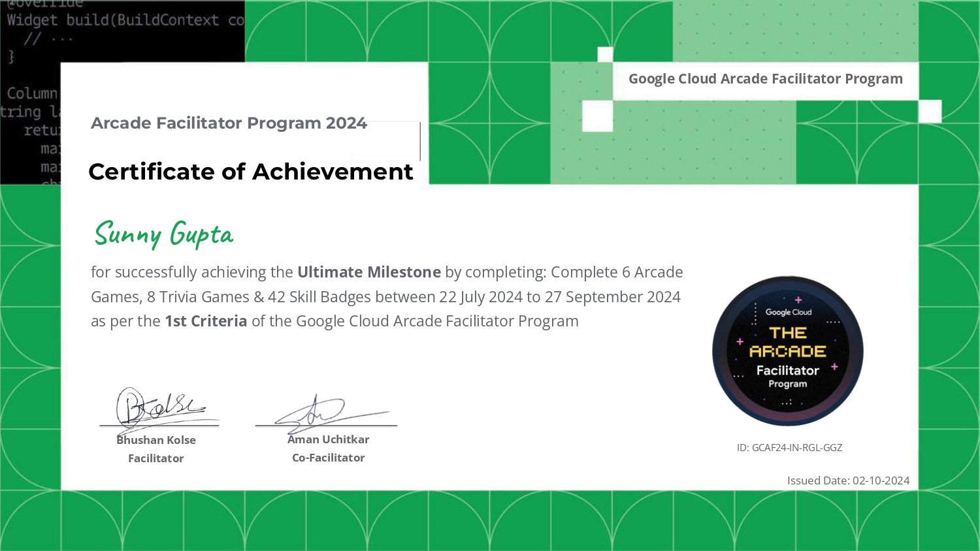Click 'Google Cloud Arcade Facilitator Program' header text
This screenshot has height=551, width=980.
(766, 79)
